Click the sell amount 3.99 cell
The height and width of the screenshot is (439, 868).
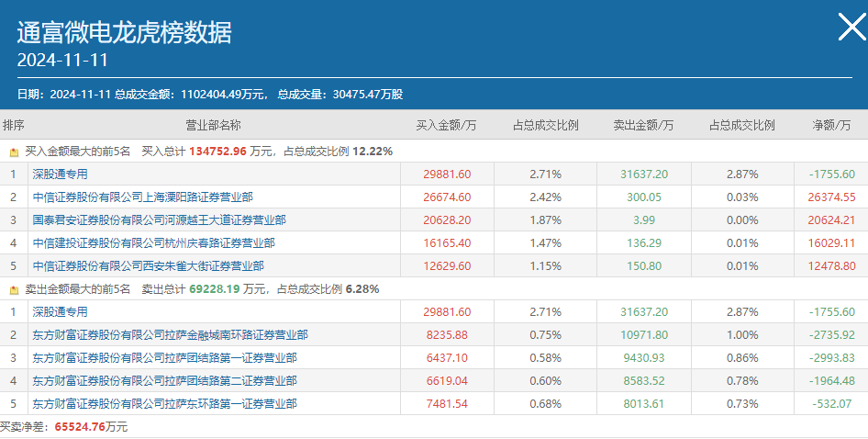[644, 220]
